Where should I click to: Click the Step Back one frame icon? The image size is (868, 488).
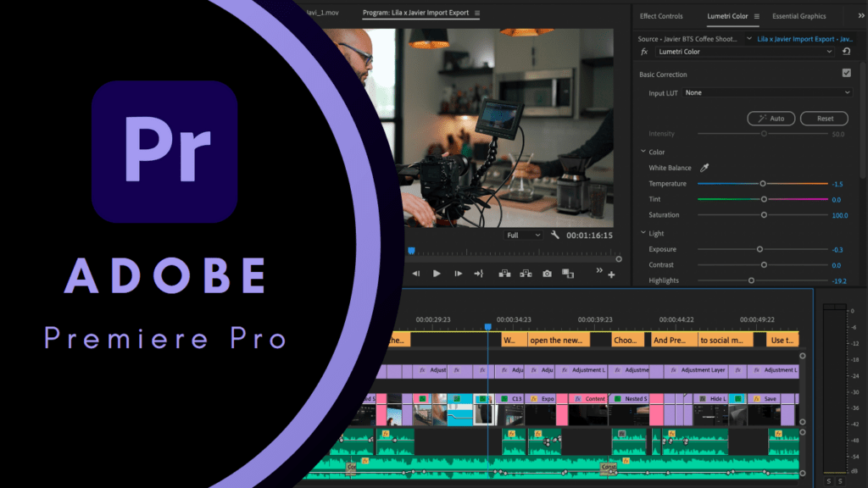(x=415, y=274)
